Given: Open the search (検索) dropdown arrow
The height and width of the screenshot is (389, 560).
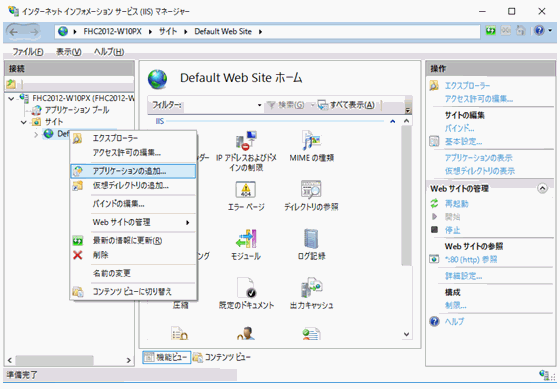Looking at the screenshot, I should point(312,105).
